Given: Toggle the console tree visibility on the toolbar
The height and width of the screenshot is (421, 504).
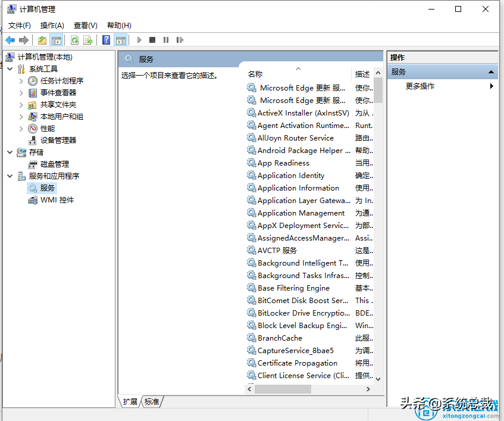Looking at the screenshot, I should coord(55,39).
